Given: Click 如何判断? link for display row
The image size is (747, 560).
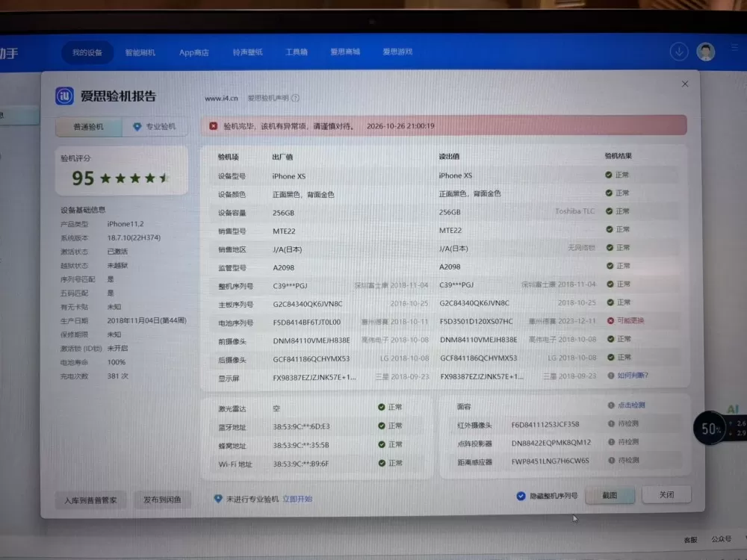Looking at the screenshot, I should tap(633, 376).
